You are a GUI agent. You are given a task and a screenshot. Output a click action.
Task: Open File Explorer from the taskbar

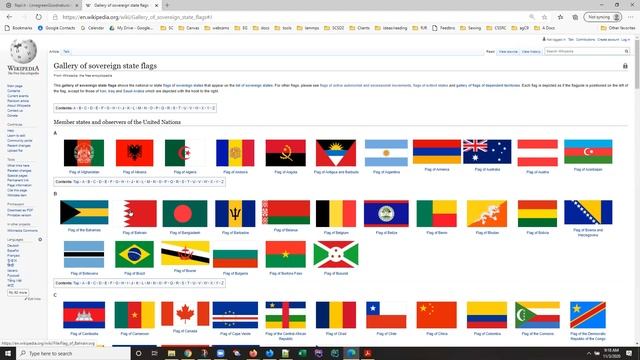(171, 353)
